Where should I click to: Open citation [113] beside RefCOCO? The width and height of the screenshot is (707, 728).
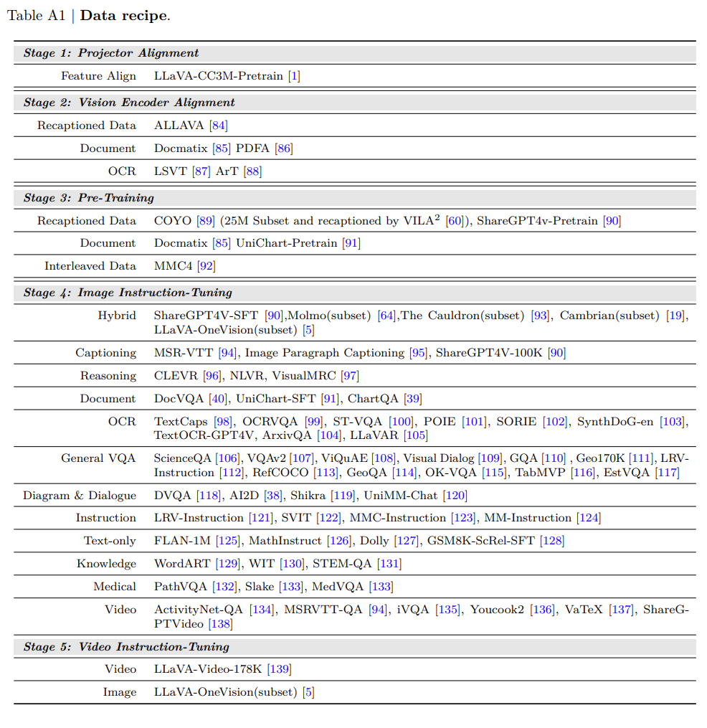pyautogui.click(x=326, y=473)
